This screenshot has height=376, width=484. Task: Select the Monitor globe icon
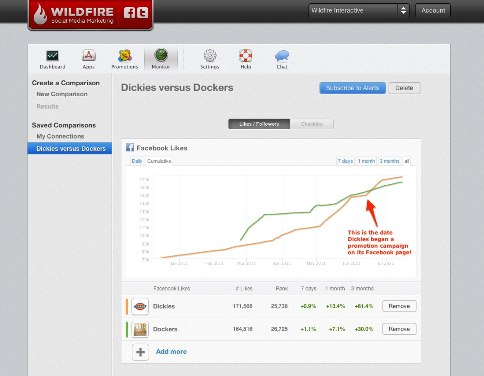(x=161, y=55)
